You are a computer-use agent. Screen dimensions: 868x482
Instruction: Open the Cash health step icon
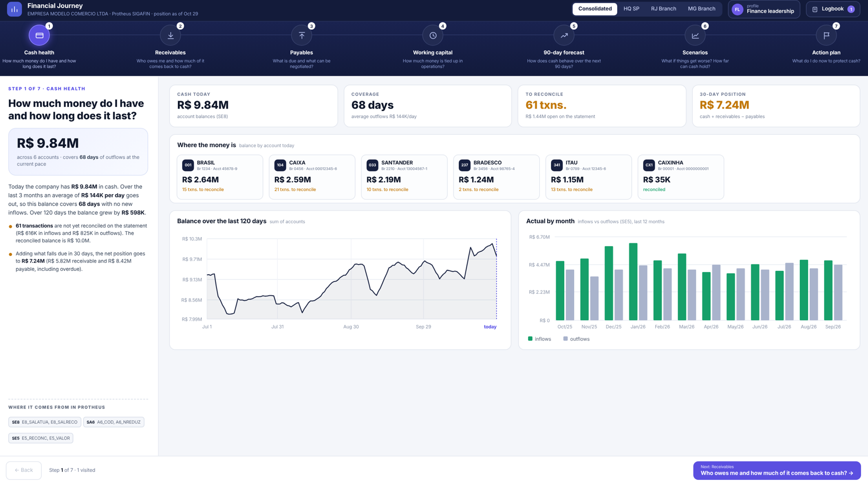pyautogui.click(x=39, y=35)
